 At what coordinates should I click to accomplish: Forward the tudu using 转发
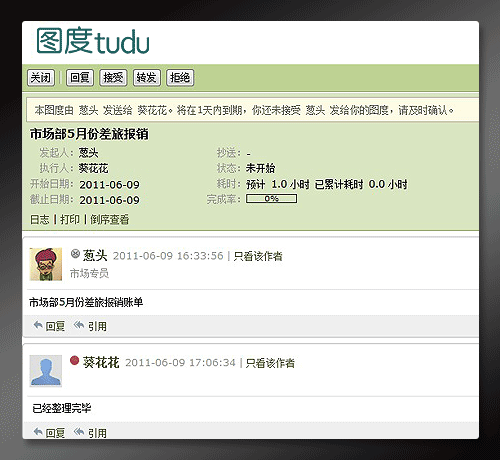point(147,78)
